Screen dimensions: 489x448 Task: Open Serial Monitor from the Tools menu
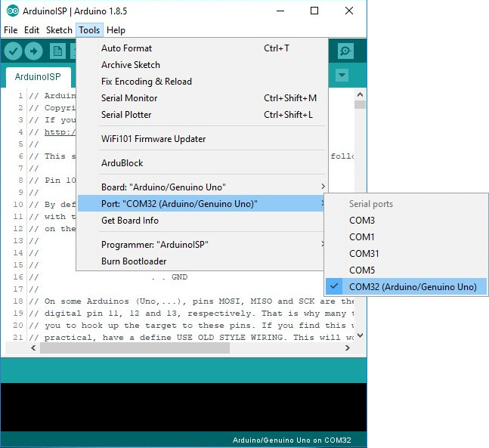point(202,98)
